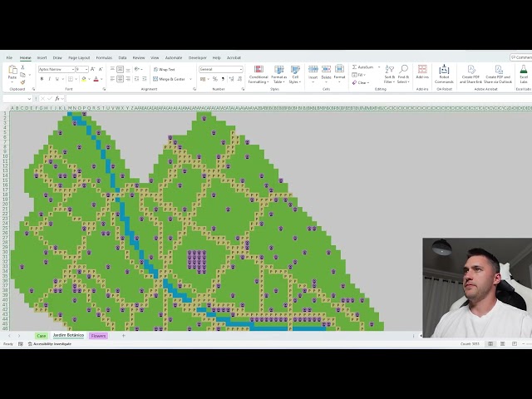The height and width of the screenshot is (399, 532).
Task: Toggle Align Right
Action: tap(128, 79)
